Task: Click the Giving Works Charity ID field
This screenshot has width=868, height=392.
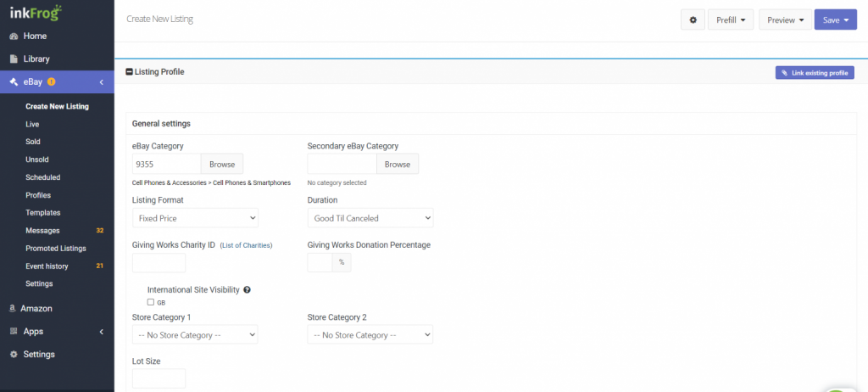Action: (x=159, y=262)
